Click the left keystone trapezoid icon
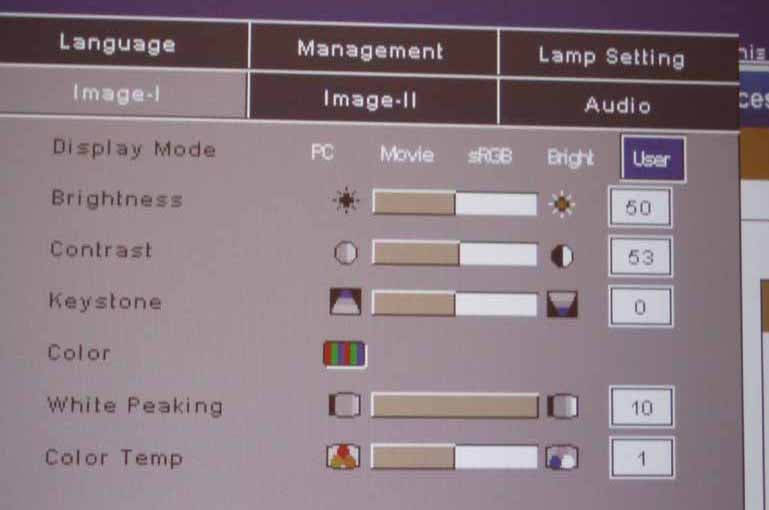Image resolution: width=769 pixels, height=510 pixels. [346, 302]
